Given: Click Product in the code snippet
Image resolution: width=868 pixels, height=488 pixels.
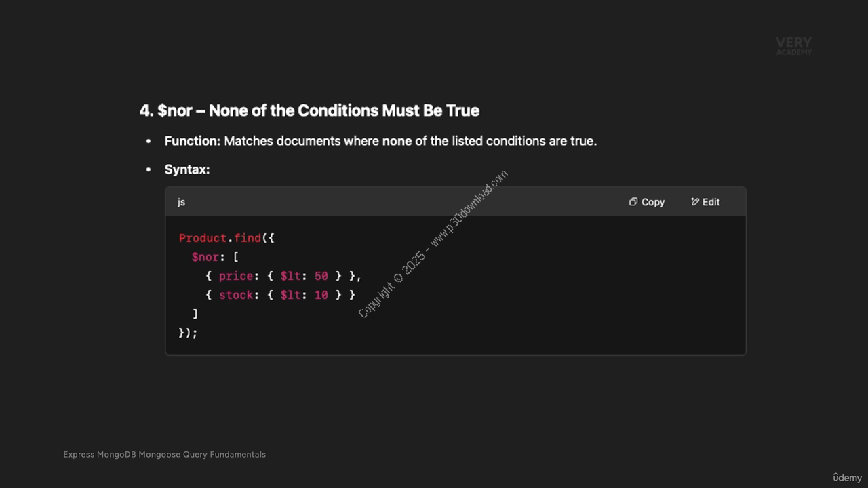Looking at the screenshot, I should (203, 238).
